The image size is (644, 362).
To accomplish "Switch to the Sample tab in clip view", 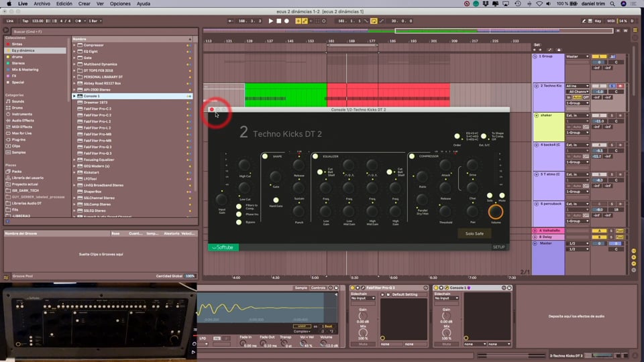I will pos(301,288).
